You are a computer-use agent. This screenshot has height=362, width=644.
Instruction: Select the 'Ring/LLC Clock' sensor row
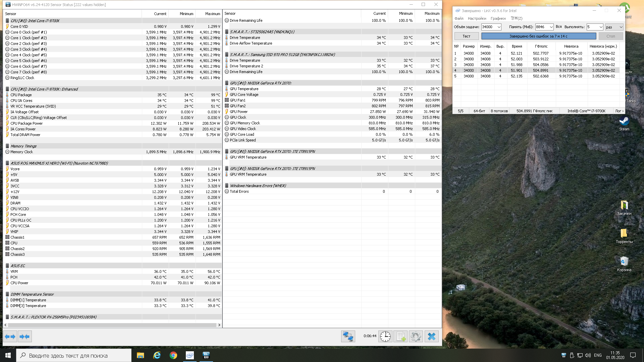[x=113, y=78]
